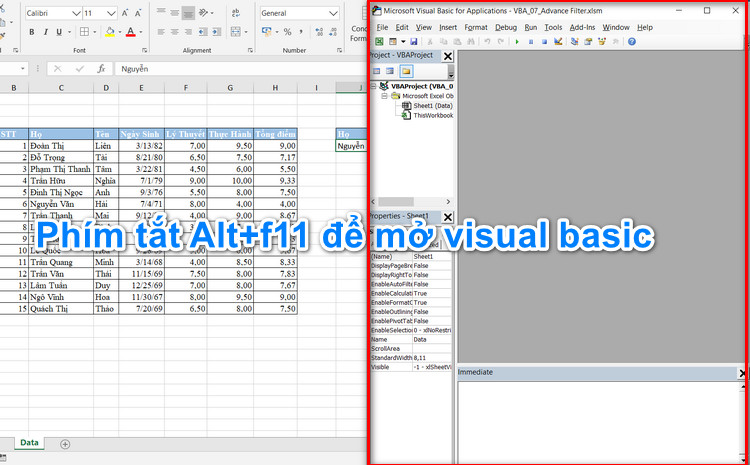Select Sheet1 (Data) in project tree
This screenshot has width=750, height=465.
432,106
